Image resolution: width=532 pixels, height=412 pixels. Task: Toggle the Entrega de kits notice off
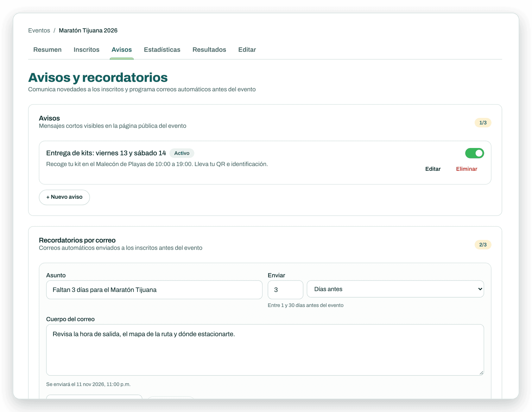click(474, 153)
